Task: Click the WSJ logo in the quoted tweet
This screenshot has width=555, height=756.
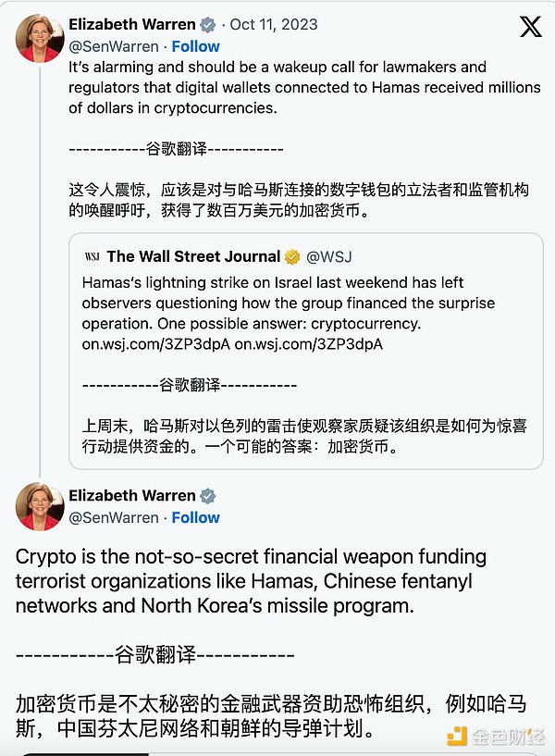Action: pyautogui.click(x=92, y=256)
